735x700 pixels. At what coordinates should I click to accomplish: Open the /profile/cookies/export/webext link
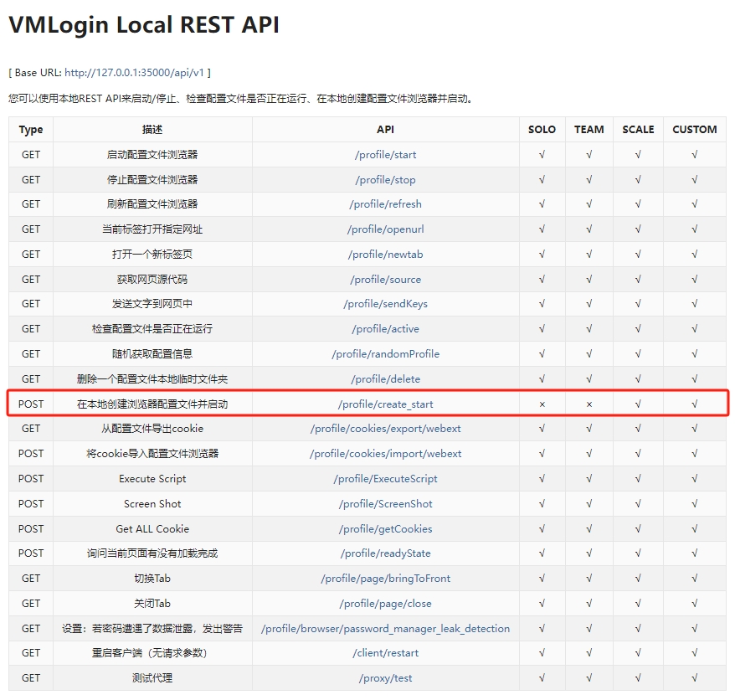tap(385, 429)
